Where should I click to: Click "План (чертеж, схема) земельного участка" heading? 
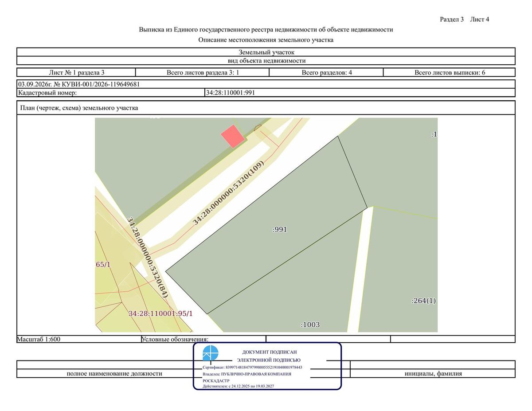[79, 108]
